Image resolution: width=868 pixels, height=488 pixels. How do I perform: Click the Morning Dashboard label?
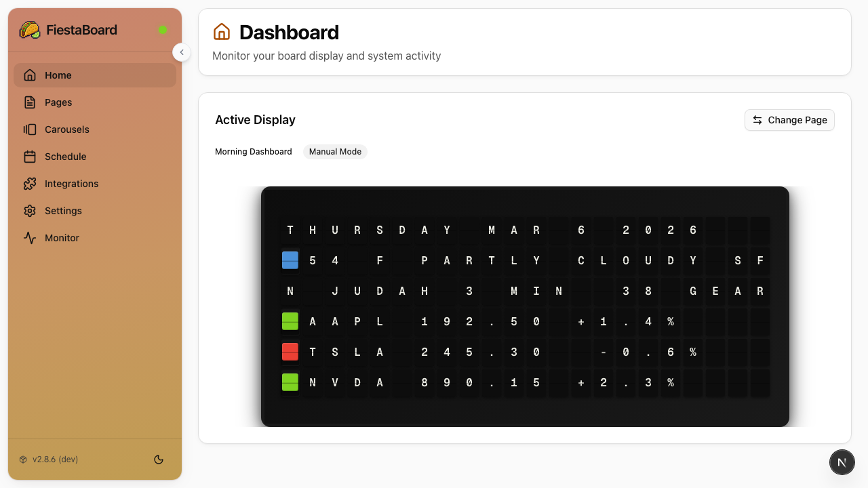[253, 151]
